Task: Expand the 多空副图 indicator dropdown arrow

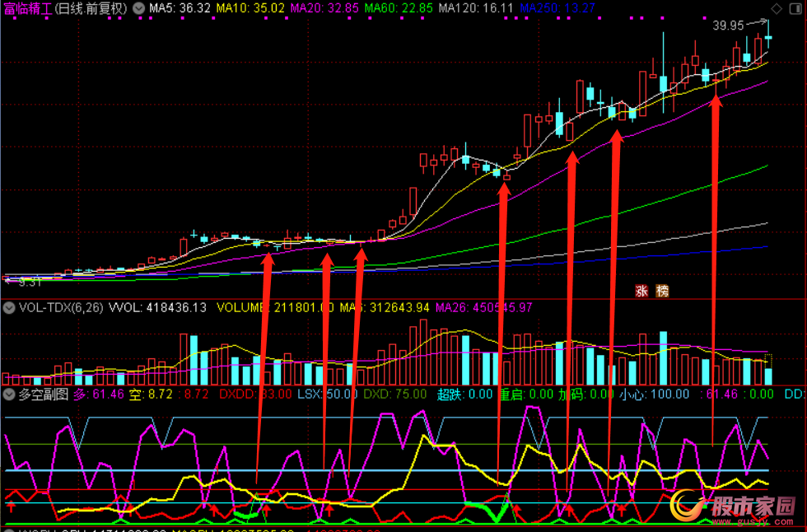Action: click(x=9, y=394)
